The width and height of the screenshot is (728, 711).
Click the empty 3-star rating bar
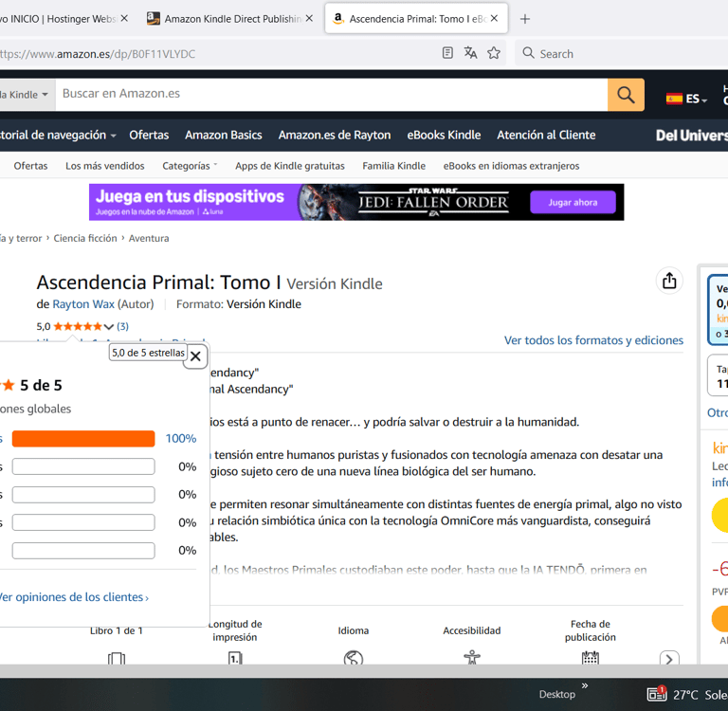pos(83,495)
